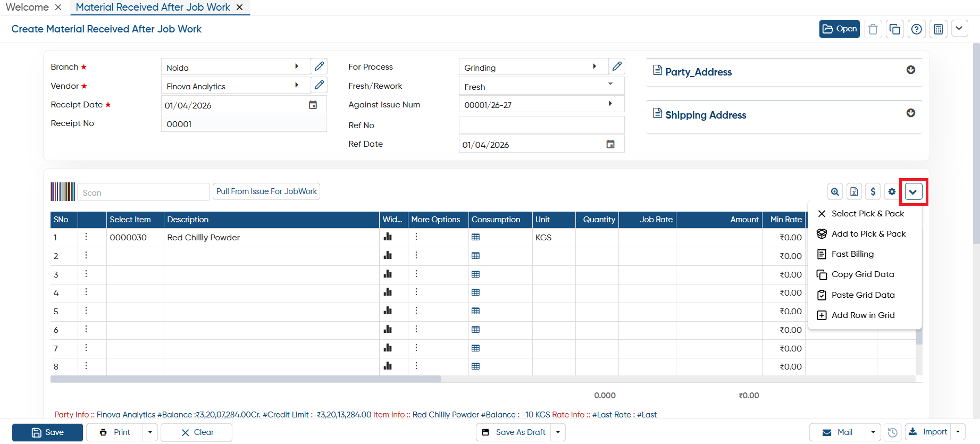Choose Add Row in Grid option
This screenshot has width=980, height=444.
pyautogui.click(x=862, y=315)
